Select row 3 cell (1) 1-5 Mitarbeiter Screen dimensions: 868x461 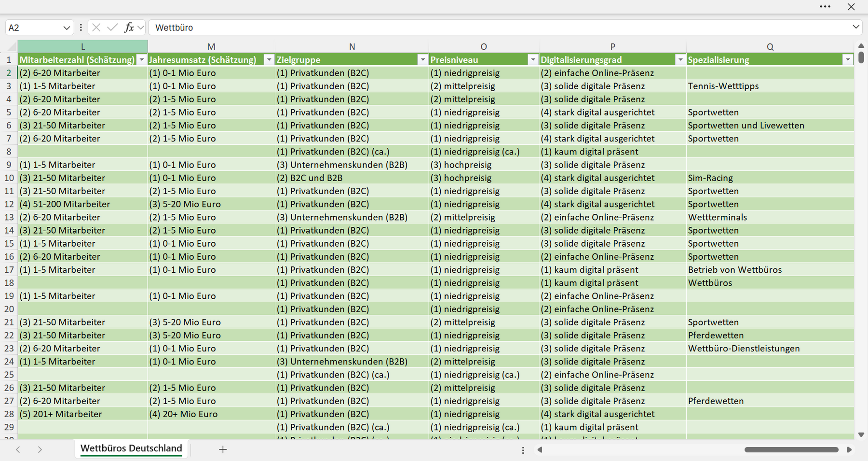[x=83, y=86]
